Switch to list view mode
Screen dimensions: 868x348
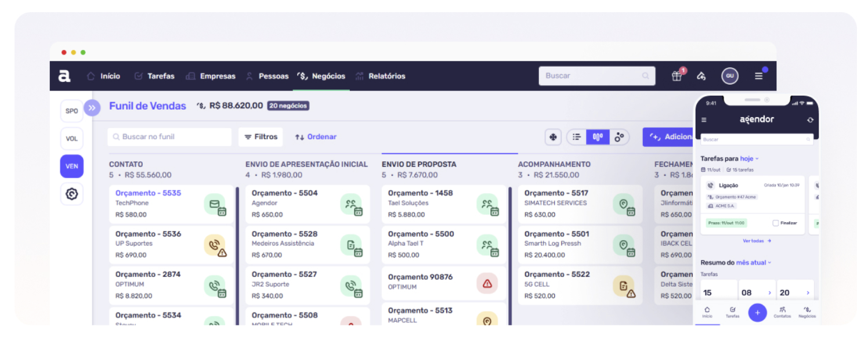coord(576,137)
